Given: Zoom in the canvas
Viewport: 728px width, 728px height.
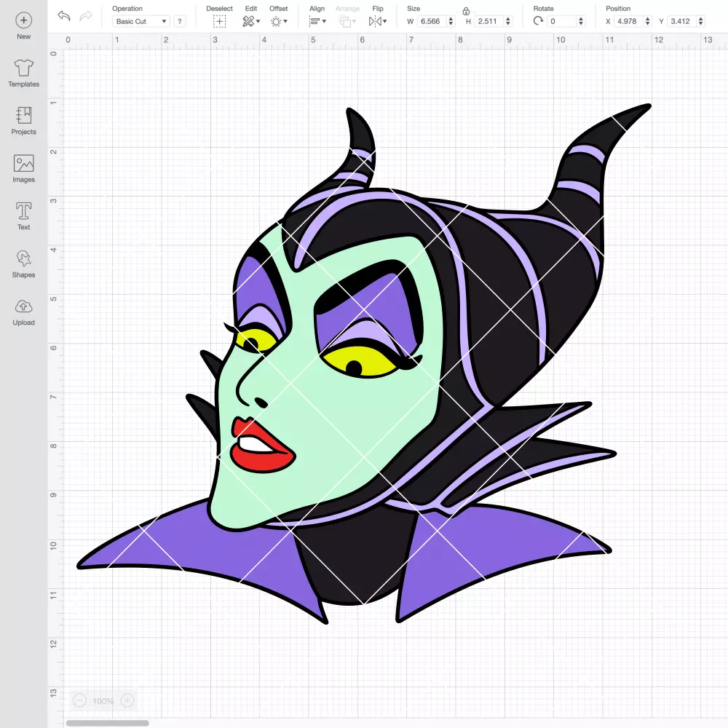Looking at the screenshot, I should (127, 700).
